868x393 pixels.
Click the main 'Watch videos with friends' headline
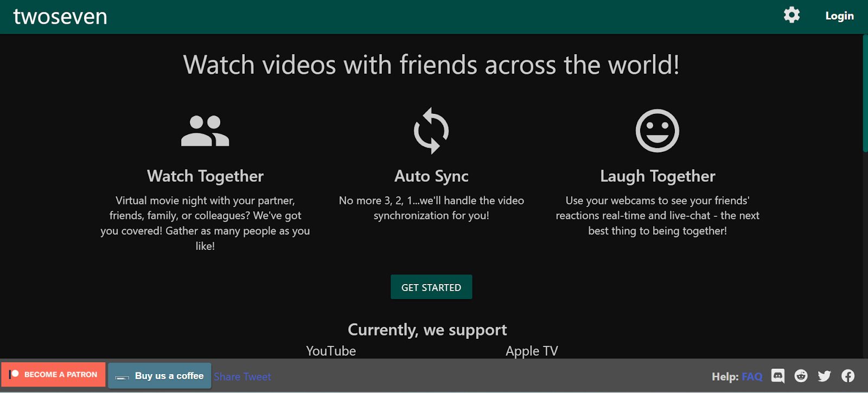coord(431,65)
